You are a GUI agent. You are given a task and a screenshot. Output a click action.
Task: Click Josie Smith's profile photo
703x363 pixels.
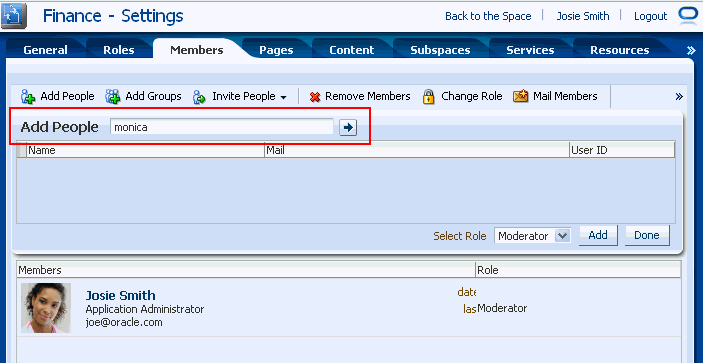tap(46, 308)
